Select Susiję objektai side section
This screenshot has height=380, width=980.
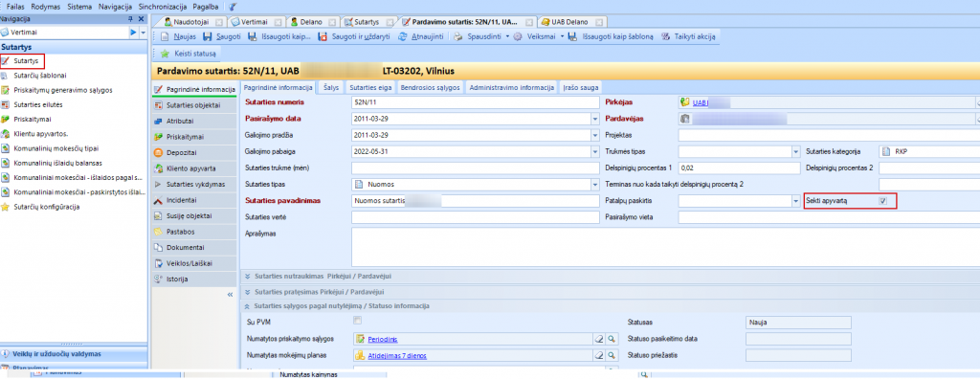click(x=193, y=215)
